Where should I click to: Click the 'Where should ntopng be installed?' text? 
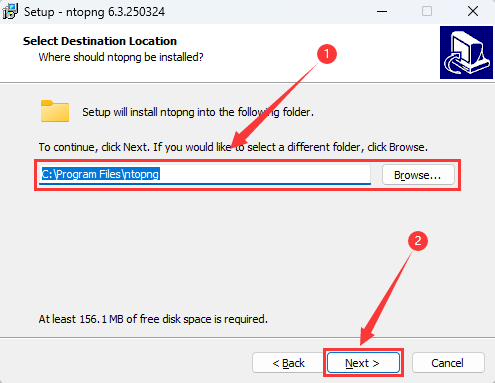coord(121,57)
